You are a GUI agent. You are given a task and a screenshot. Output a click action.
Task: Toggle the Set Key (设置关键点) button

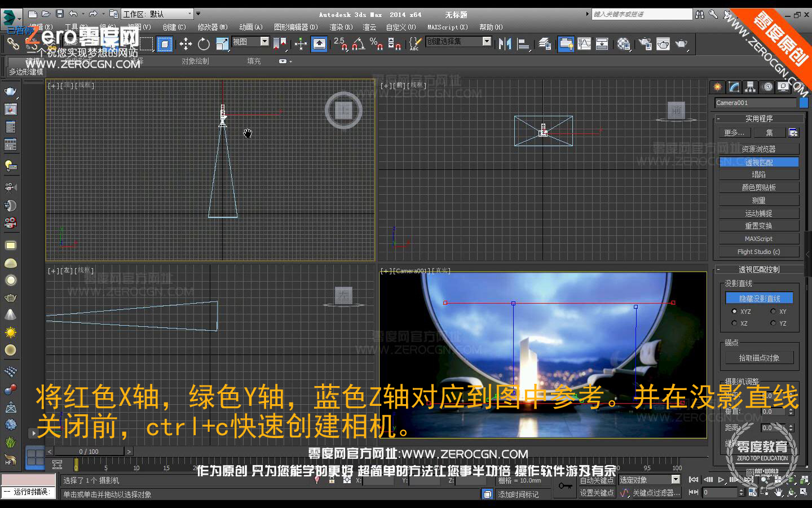[x=597, y=493]
